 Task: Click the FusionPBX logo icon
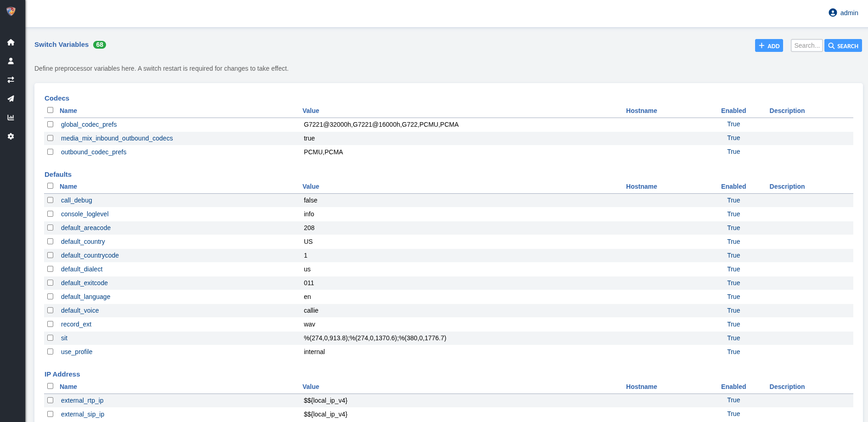coord(11,11)
